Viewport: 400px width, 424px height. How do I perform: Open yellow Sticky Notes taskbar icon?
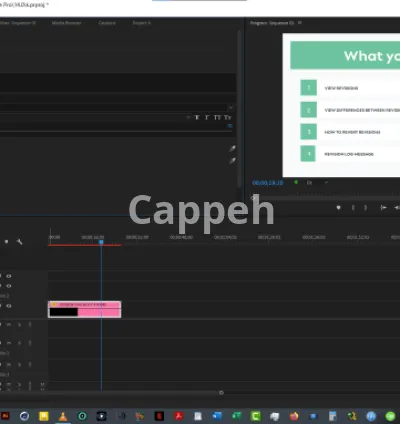44,416
